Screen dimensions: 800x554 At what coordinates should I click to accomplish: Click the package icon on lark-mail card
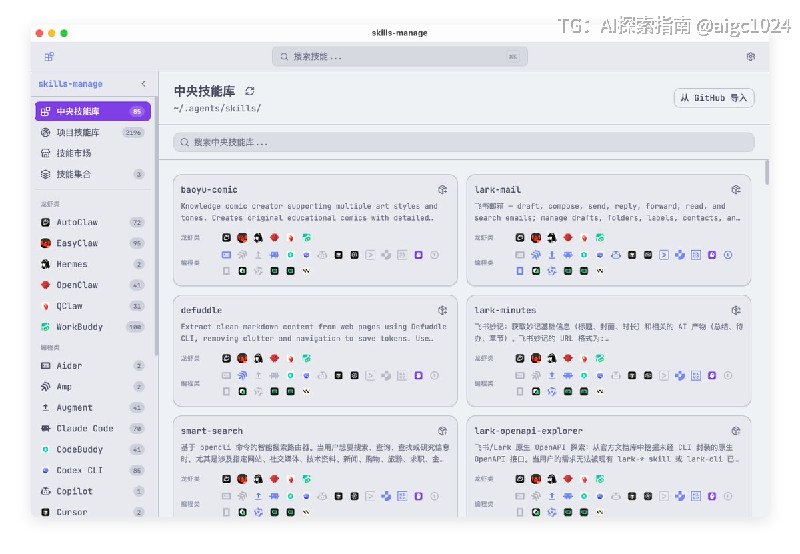pos(736,190)
